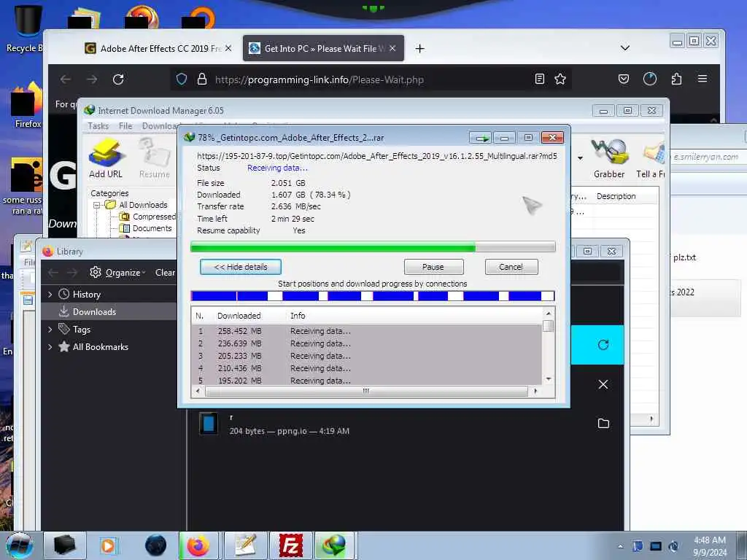This screenshot has height=560, width=747.
Task: Click the Organize gear in Library
Action: click(x=96, y=272)
